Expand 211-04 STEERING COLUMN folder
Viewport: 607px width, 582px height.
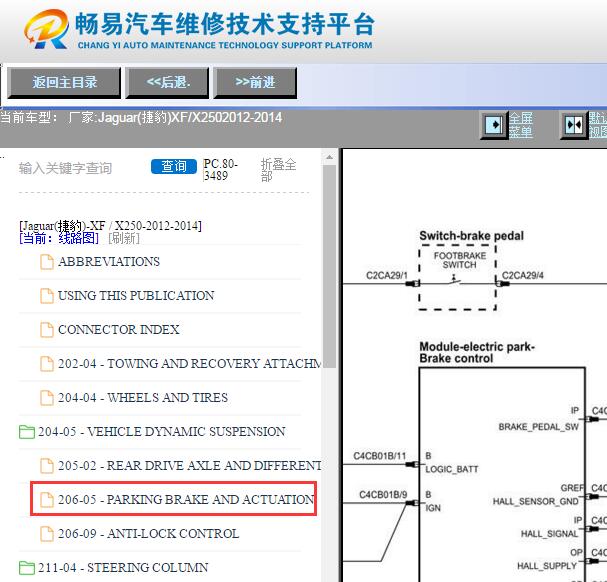pyautogui.click(x=123, y=568)
